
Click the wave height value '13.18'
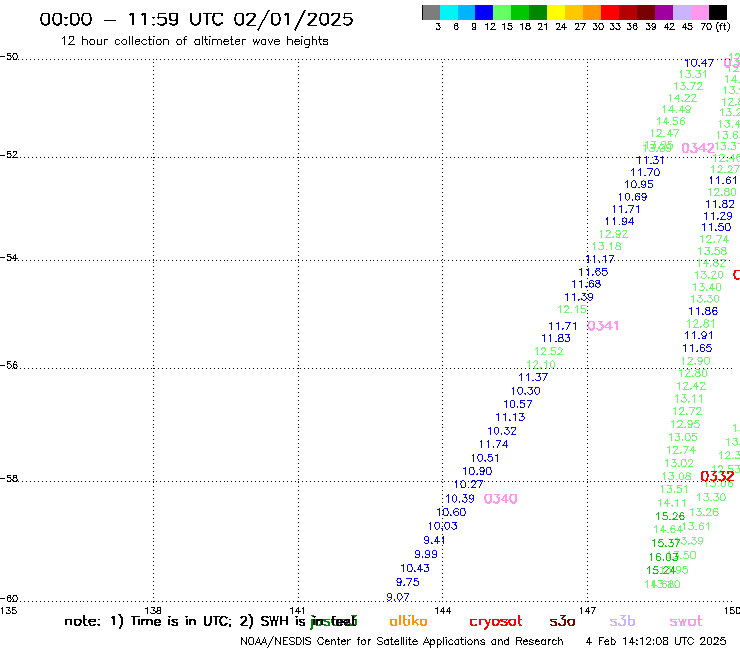[606, 246]
